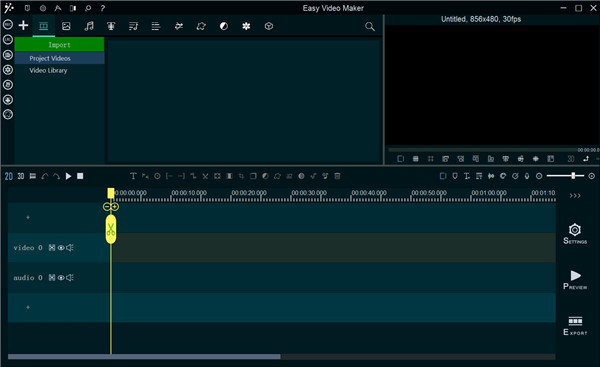The image size is (600, 367).
Task: Select Project Videos in the list
Action: point(59,58)
